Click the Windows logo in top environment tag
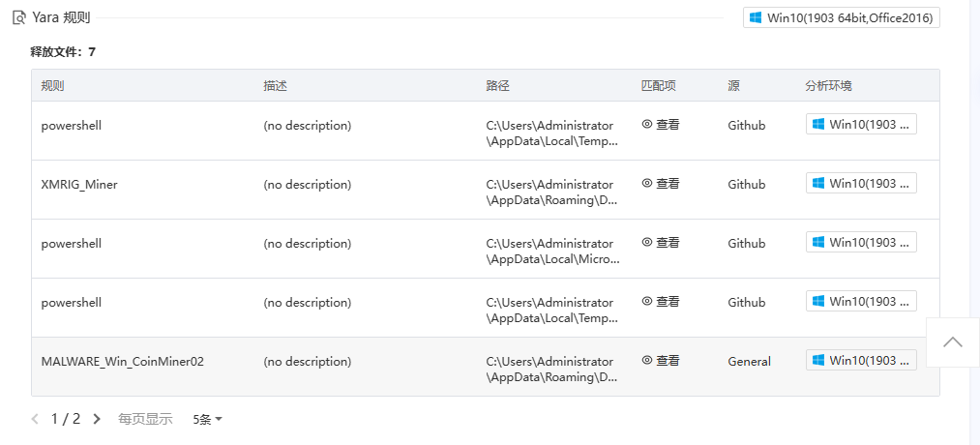 click(756, 18)
